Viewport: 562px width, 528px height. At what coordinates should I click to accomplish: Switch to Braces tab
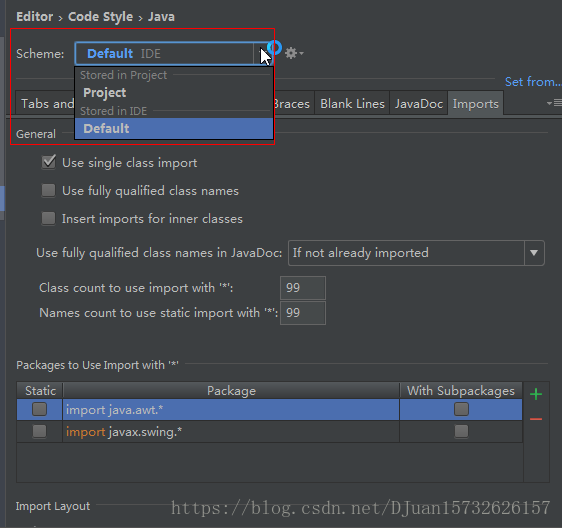[293, 104]
